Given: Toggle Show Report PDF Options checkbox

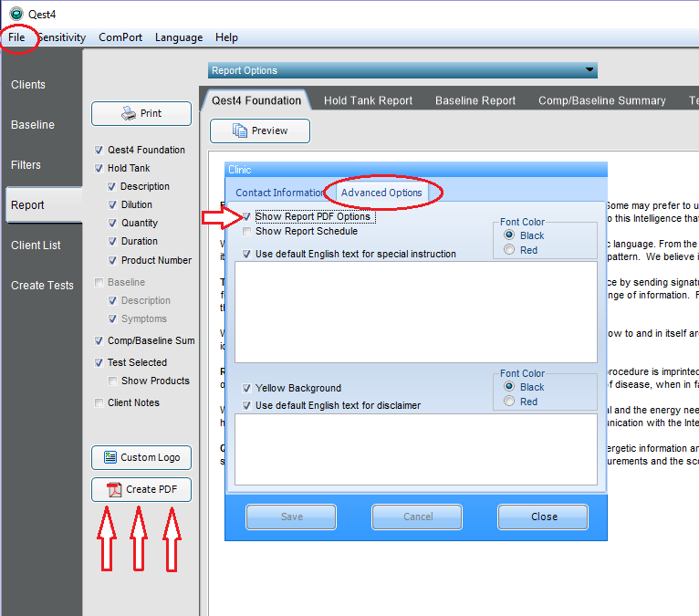Looking at the screenshot, I should [246, 216].
